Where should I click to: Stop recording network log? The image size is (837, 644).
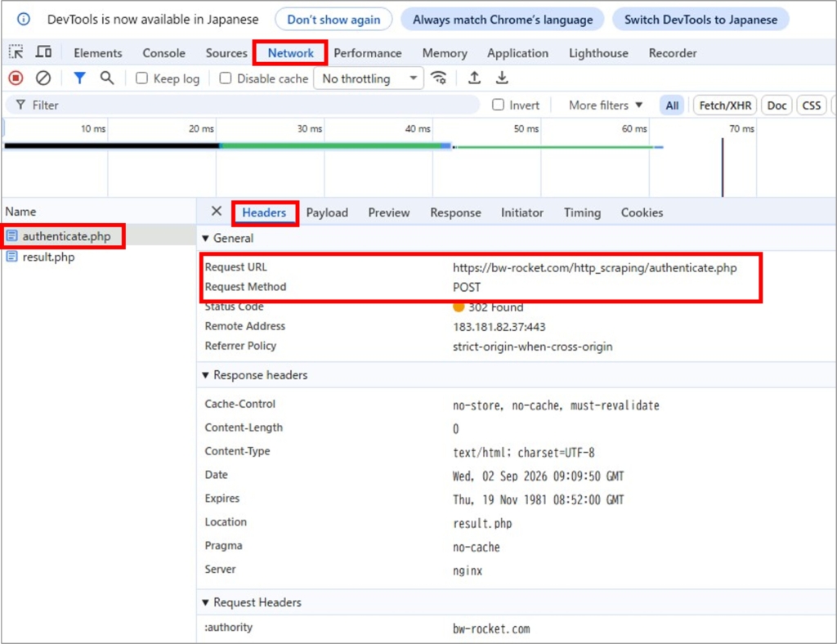[x=16, y=78]
